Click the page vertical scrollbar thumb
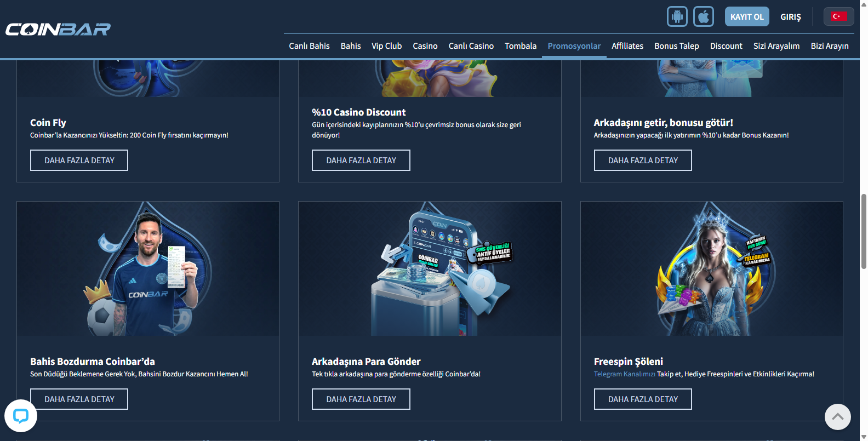 (864, 231)
